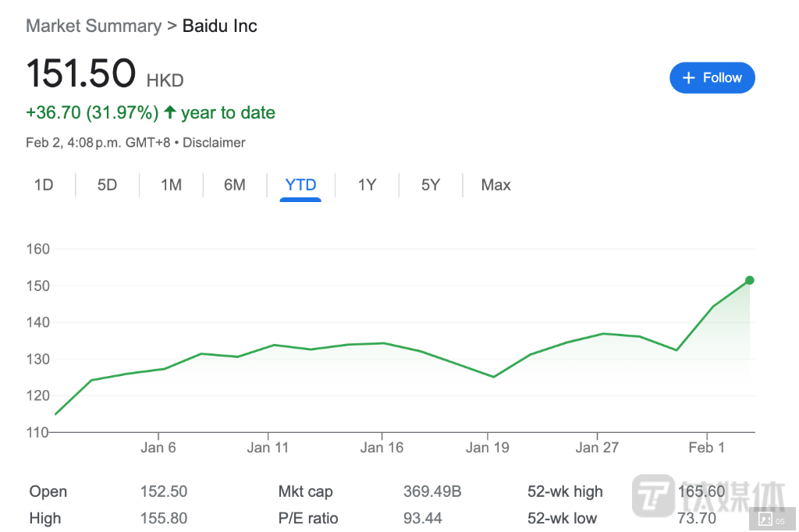
Task: Click the Mkt cap value 369.49B
Action: (432, 491)
